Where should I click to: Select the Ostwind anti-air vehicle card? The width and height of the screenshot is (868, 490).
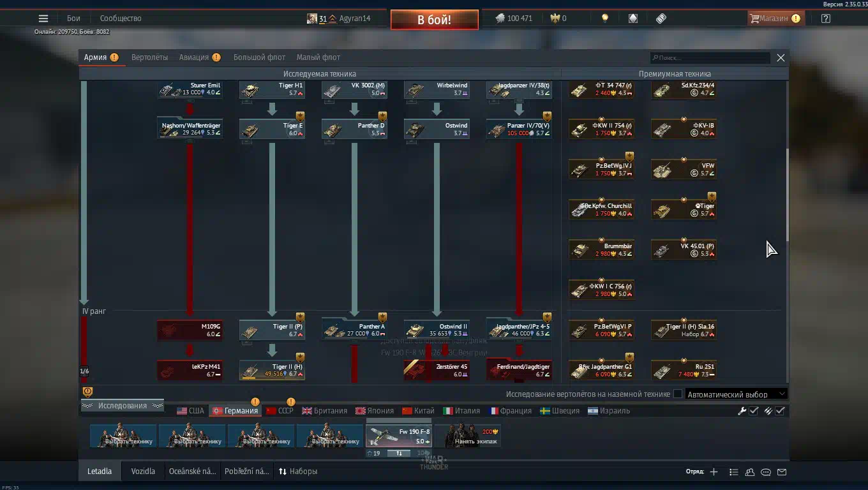click(x=437, y=129)
